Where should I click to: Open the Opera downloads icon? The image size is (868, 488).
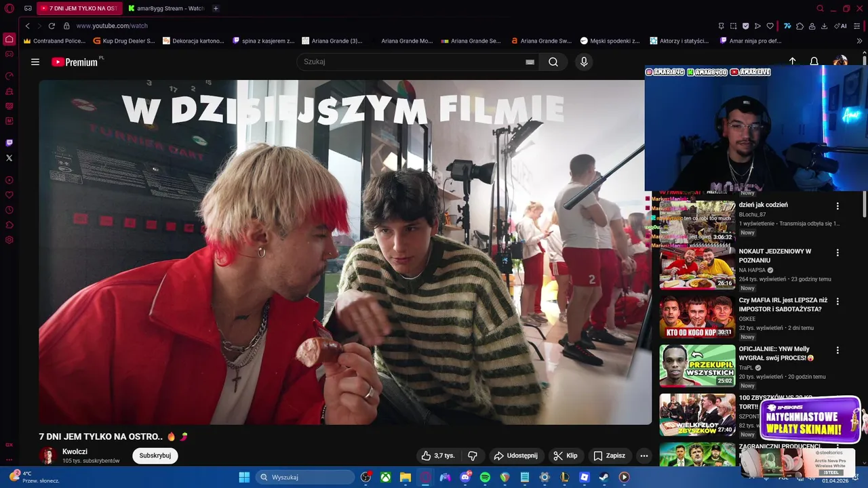click(x=824, y=26)
